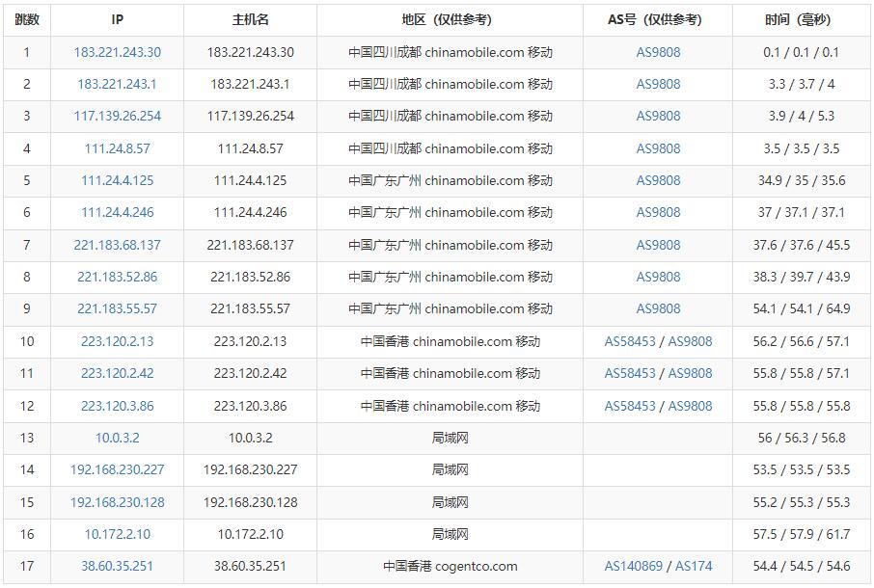Select time value 37.6 / 37.6 / 45.5
Viewport: 874px width, 588px height.
click(801, 245)
